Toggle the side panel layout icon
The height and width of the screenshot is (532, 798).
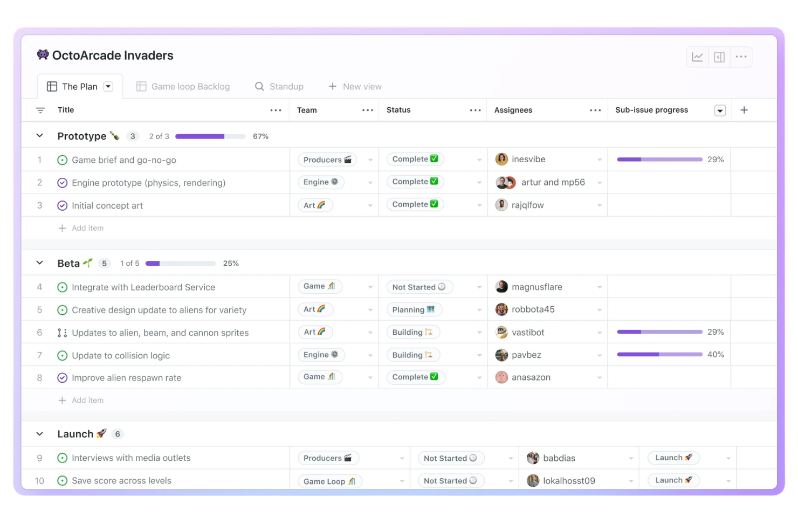coord(719,57)
